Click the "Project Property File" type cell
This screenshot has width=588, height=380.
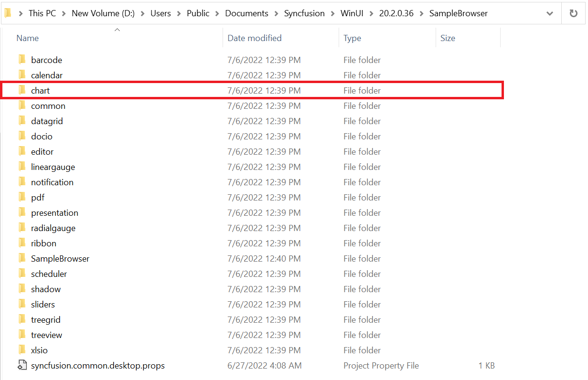[x=381, y=366]
